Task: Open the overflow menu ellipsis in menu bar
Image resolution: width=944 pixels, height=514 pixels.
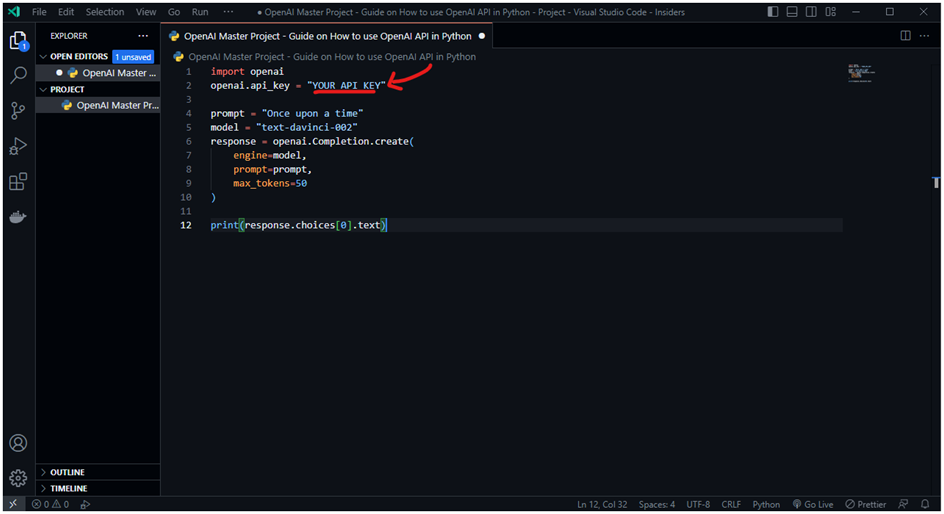Action: click(x=228, y=11)
